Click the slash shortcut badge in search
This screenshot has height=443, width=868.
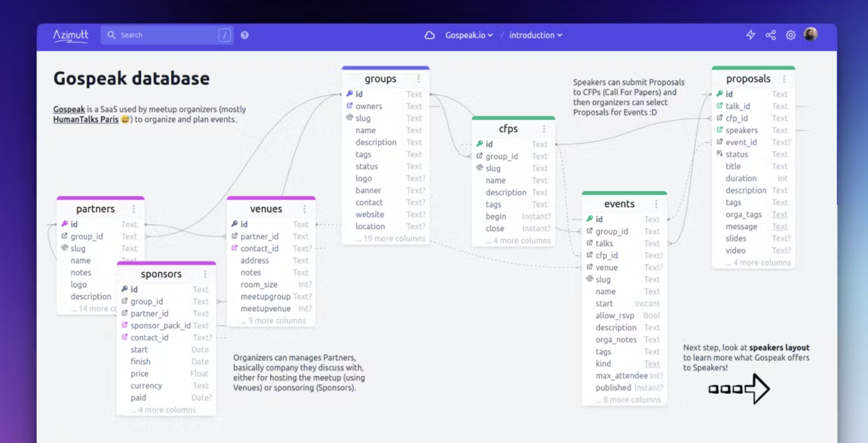(224, 35)
